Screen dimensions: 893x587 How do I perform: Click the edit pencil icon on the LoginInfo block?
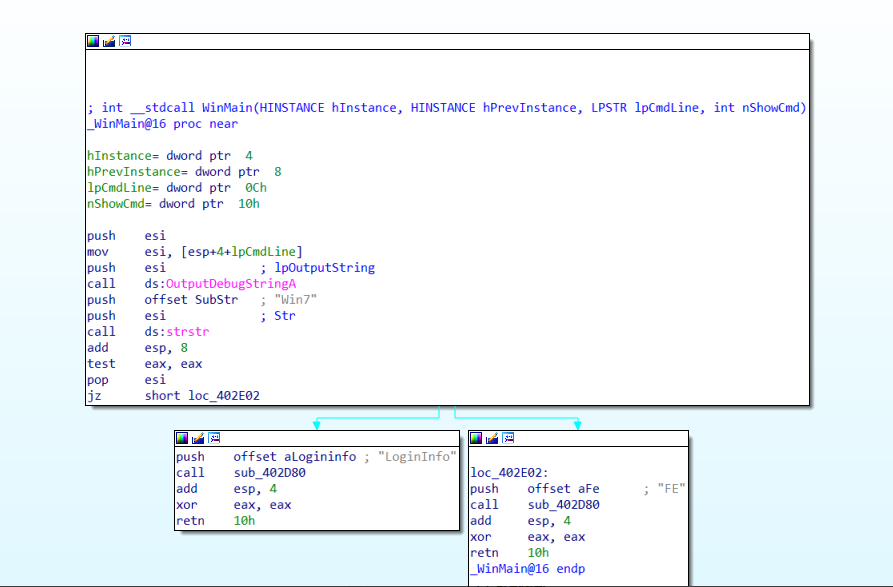click(x=198, y=437)
